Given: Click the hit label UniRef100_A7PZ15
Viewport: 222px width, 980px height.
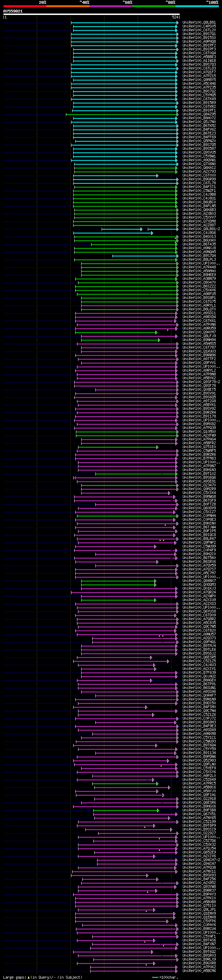Looking at the screenshot, I should (x=199, y=76).
